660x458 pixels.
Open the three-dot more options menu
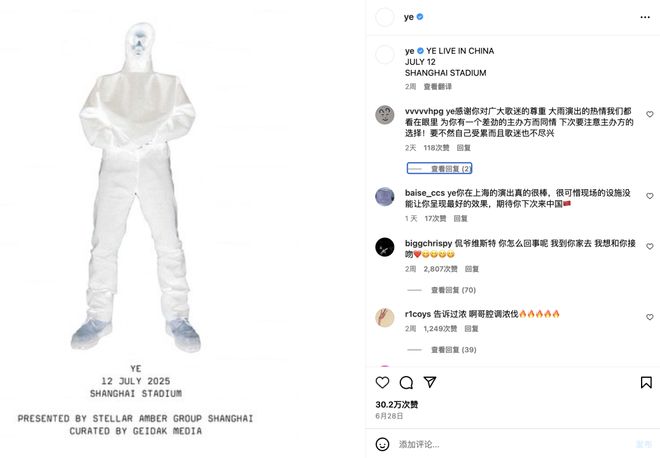(645, 17)
